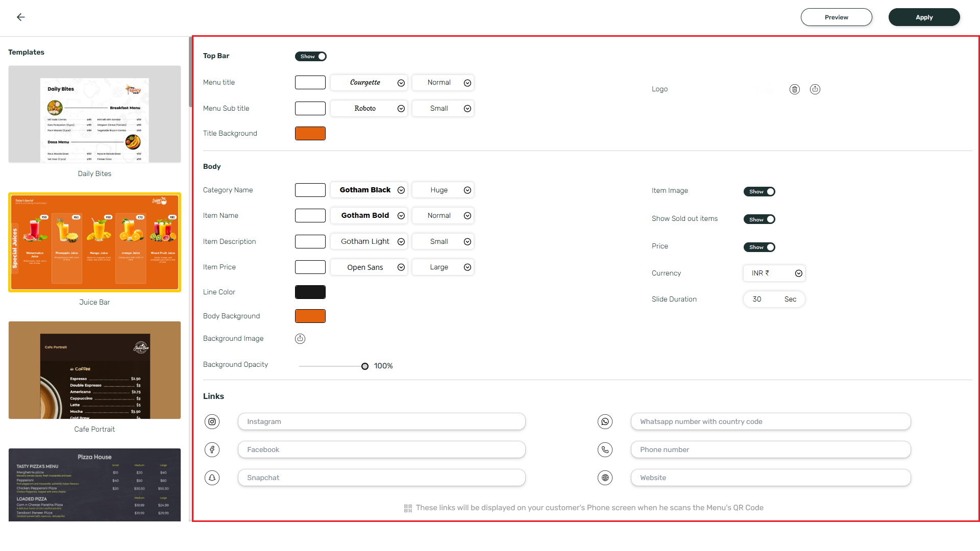
Task: Disable the Show Sold out items toggle
Action: click(759, 219)
